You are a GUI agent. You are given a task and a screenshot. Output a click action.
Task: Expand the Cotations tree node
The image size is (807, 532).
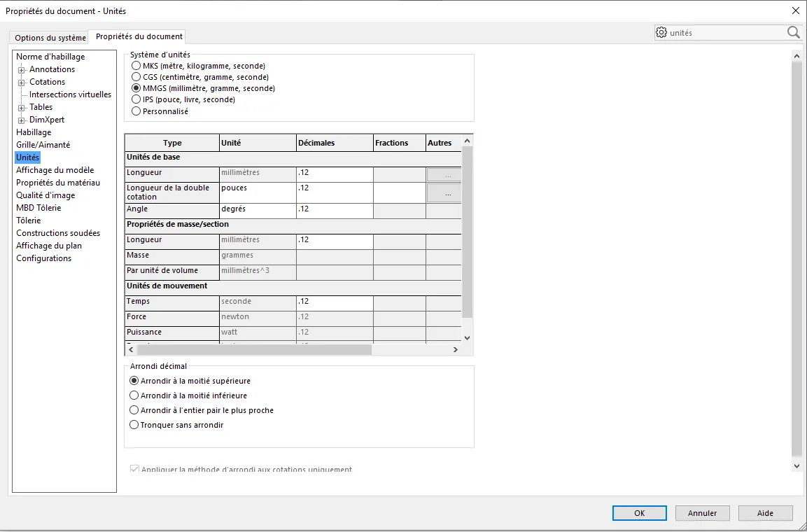(x=21, y=83)
